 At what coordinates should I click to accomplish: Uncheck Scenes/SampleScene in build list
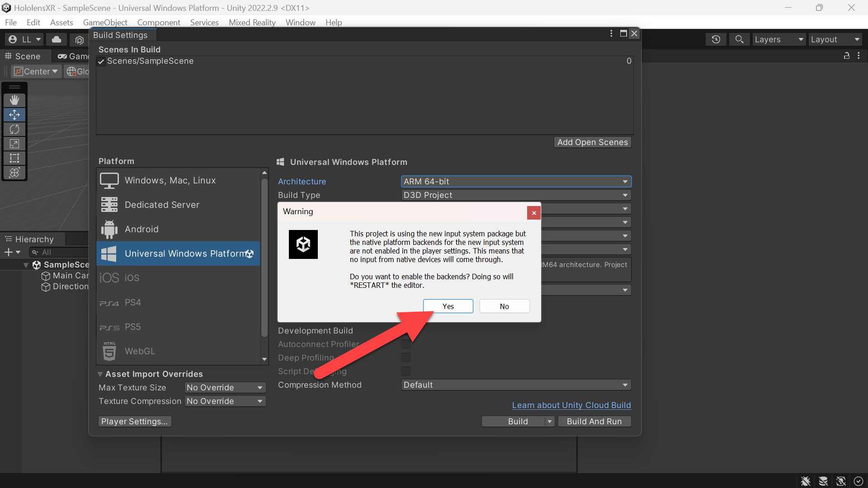[x=102, y=61]
